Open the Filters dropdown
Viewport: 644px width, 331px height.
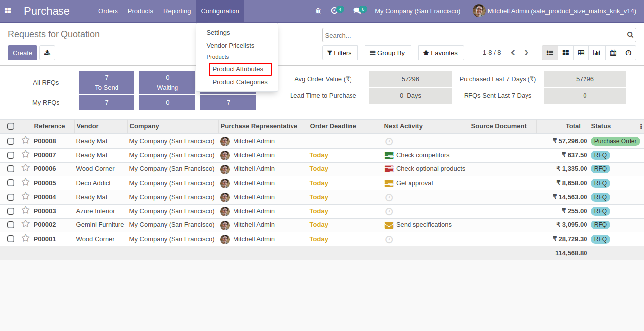click(340, 53)
